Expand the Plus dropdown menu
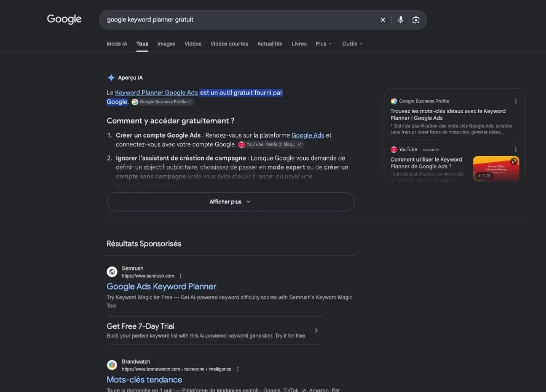 (x=324, y=44)
